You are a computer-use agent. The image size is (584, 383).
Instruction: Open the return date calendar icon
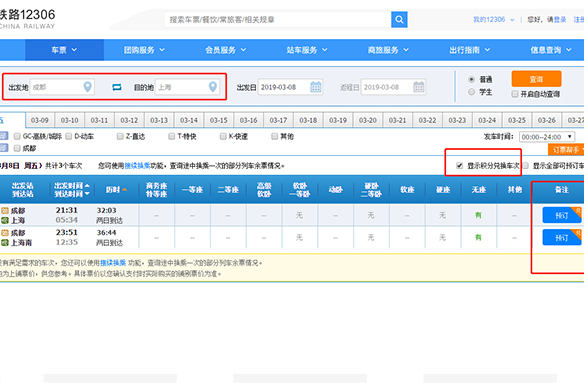click(419, 87)
